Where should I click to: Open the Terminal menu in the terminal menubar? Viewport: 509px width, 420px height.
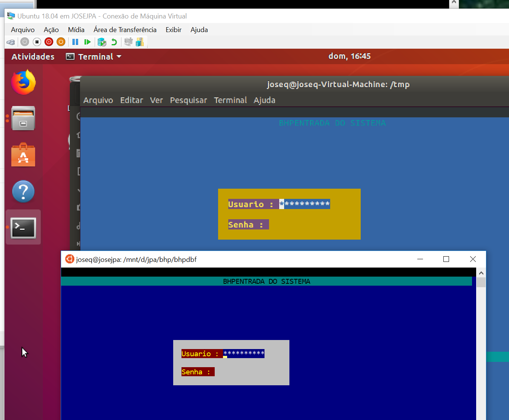click(231, 100)
